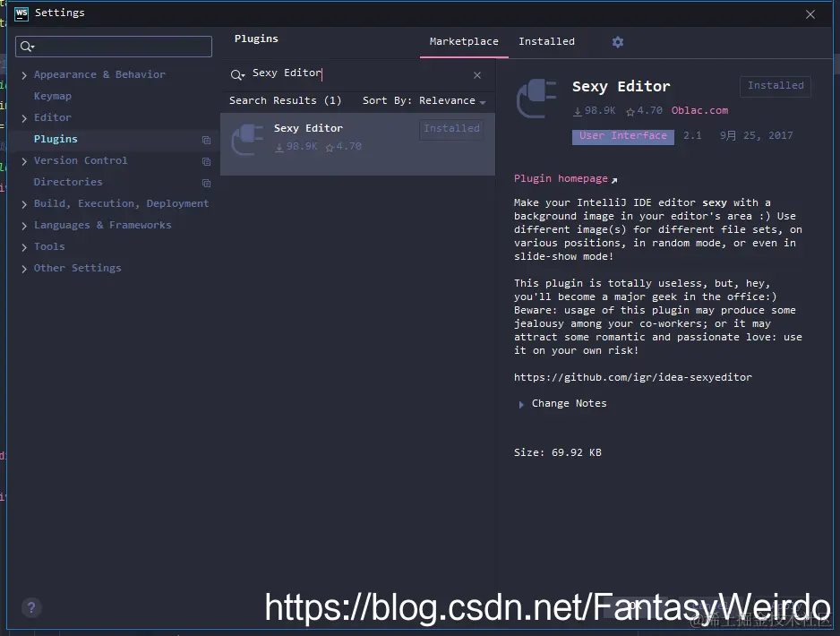Select Keymap in the settings tree
Viewport: 840px width, 636px height.
[x=53, y=96]
